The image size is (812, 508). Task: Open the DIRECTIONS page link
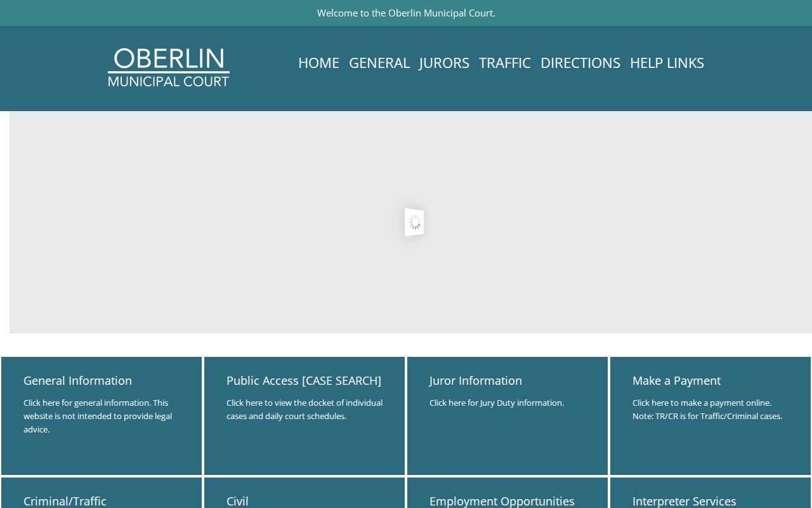580,63
